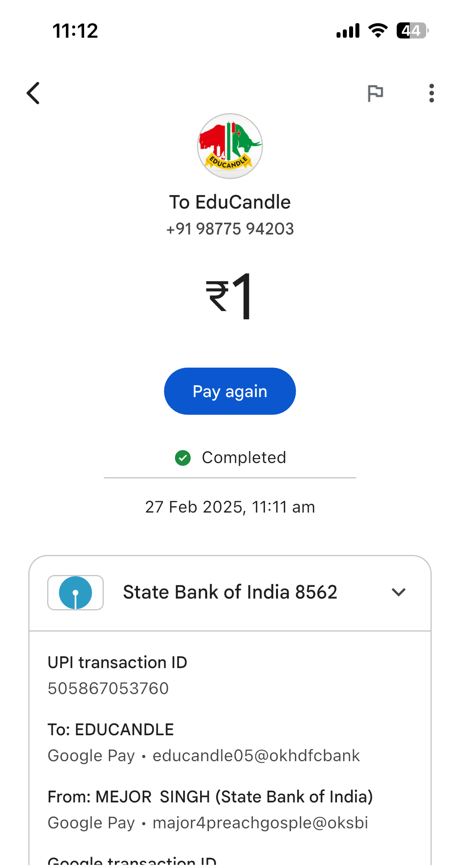The height and width of the screenshot is (868, 460).
Task: Tap the 11:12 clock in status bar
Action: (x=75, y=31)
